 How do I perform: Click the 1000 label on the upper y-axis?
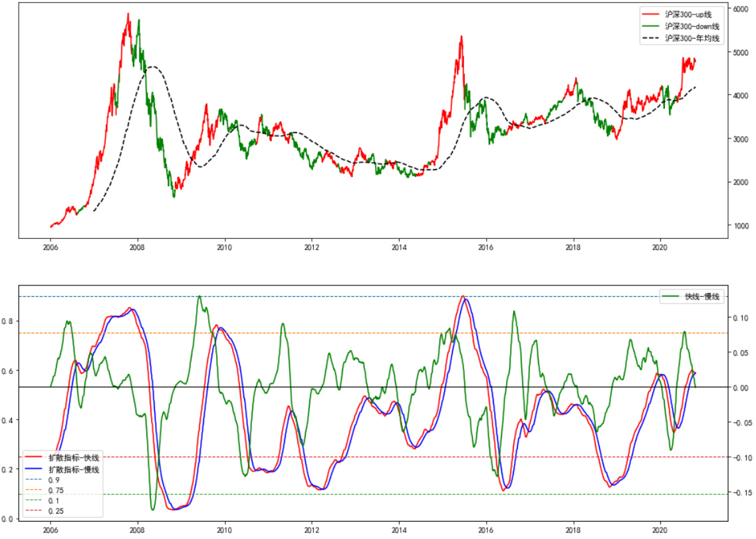pos(741,226)
